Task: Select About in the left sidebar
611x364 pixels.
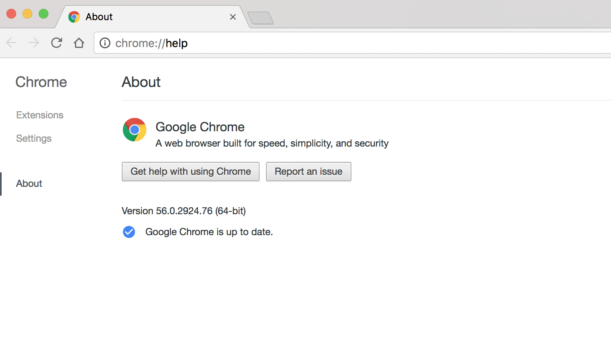Action: coord(29,184)
